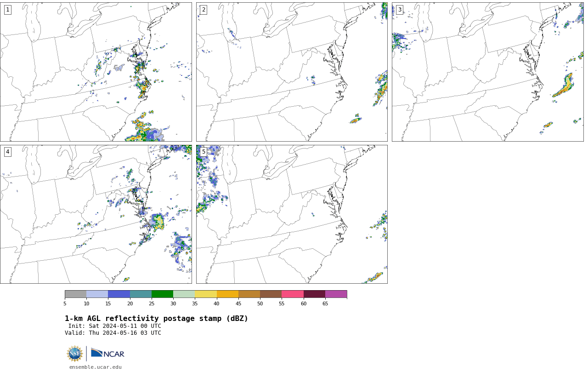This screenshot has height=372, width=588.
Task: Click the gray 5-10 dBZ color swatch
Action: 75,294
